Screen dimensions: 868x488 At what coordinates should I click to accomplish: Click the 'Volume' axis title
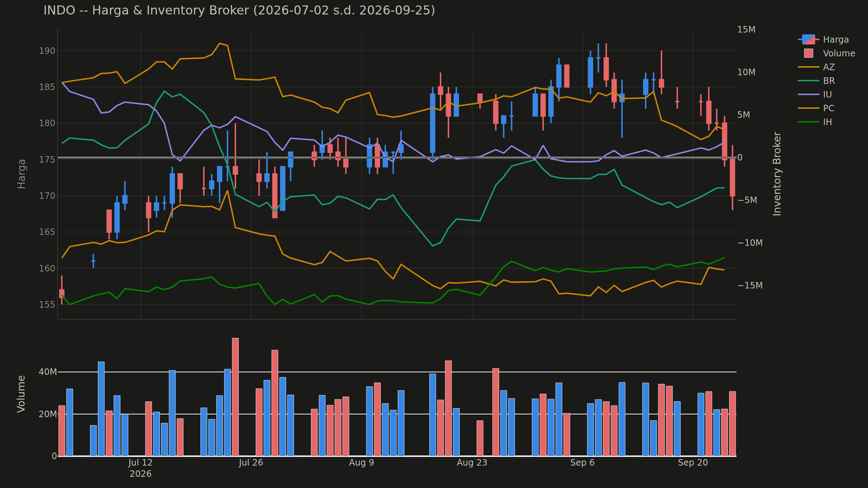tap(22, 394)
